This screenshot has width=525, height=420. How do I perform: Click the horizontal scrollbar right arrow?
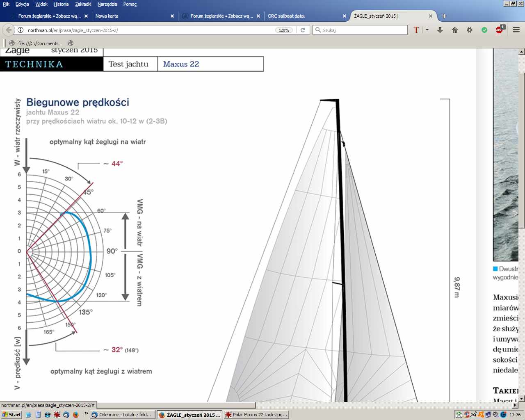tap(515, 405)
